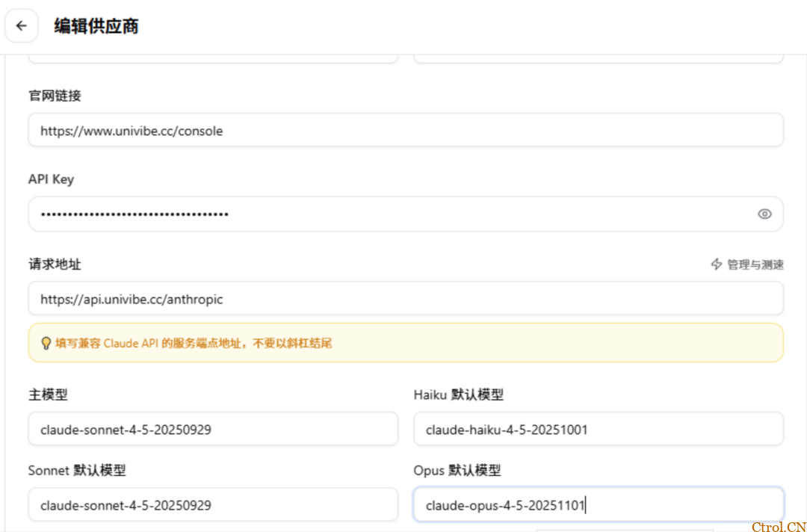
Task: Click the lightning bolt speed-test icon
Action: 716,265
